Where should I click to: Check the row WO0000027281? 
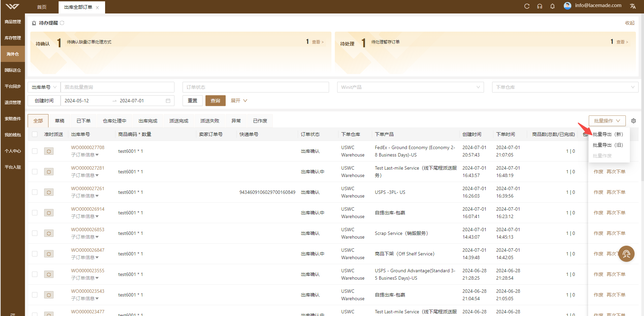35,172
